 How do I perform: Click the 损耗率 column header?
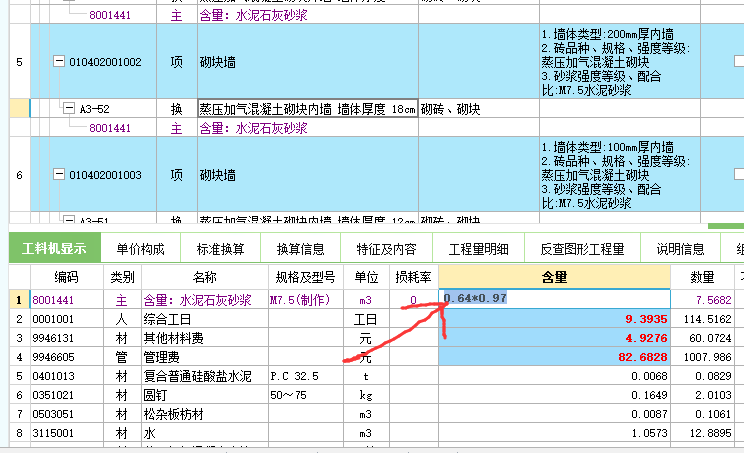[x=414, y=277]
